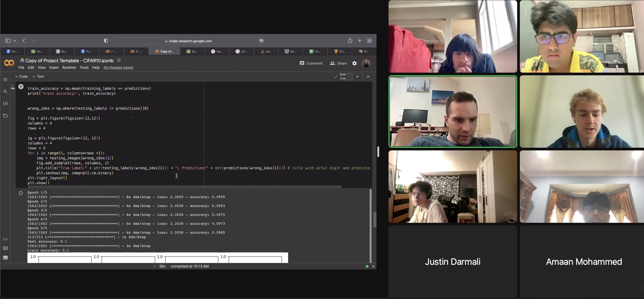Click the 'train accuracy: 0.1' output line

tap(48, 250)
